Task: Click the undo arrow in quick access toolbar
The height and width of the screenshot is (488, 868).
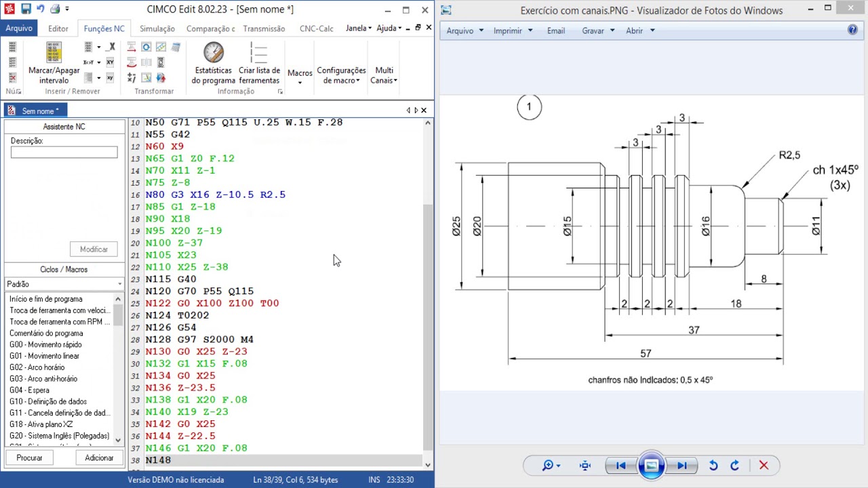Action: pos(40,9)
